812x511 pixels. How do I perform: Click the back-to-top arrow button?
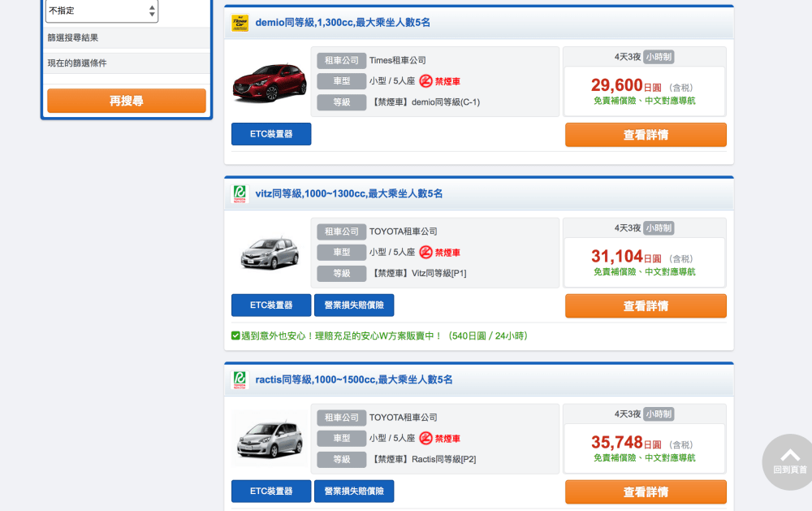click(789, 460)
